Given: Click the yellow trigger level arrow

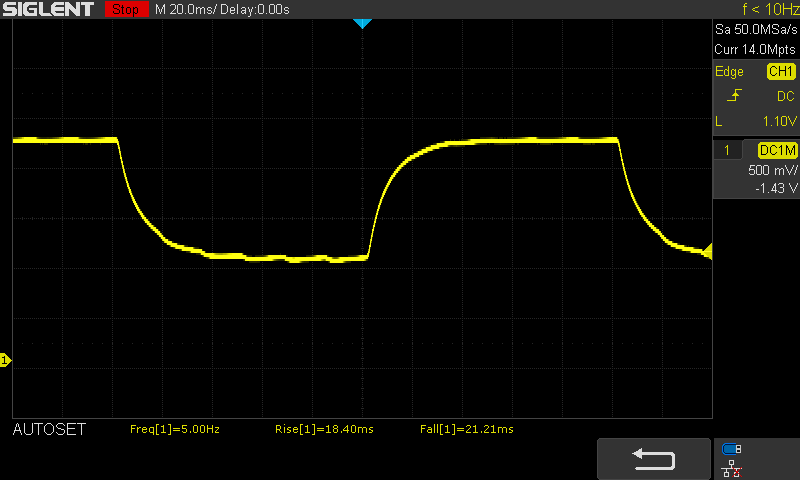Looking at the screenshot, I should tap(708, 251).
